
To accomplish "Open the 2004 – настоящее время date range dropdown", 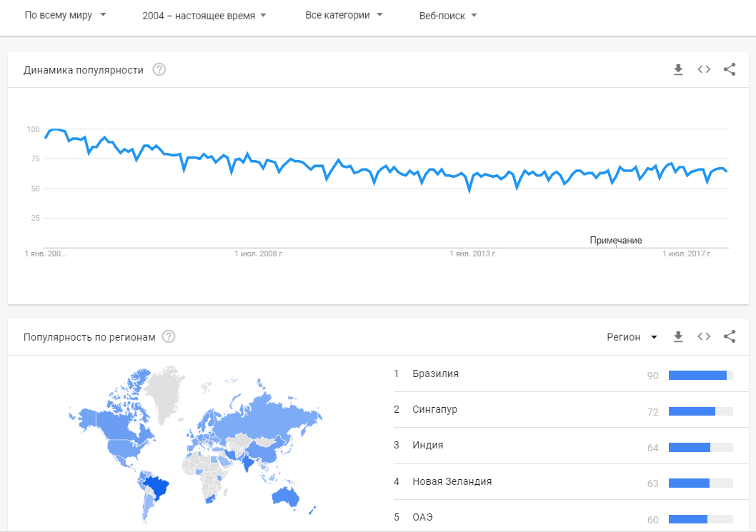I will [204, 15].
